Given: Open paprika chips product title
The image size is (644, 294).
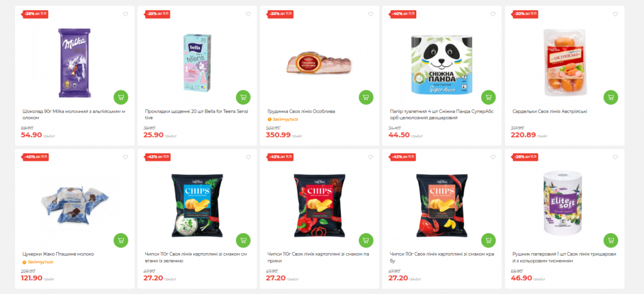Looking at the screenshot, I should pyautogui.click(x=318, y=258).
